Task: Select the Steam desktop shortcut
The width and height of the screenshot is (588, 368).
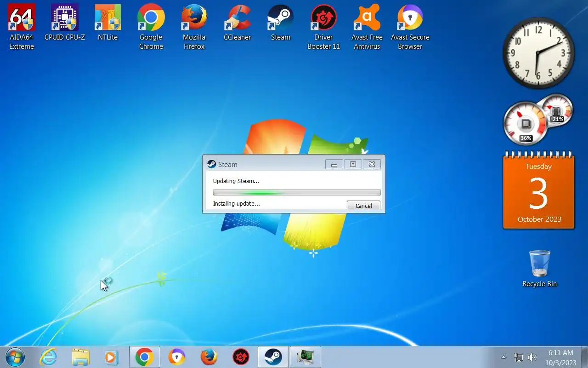Action: pyautogui.click(x=281, y=23)
